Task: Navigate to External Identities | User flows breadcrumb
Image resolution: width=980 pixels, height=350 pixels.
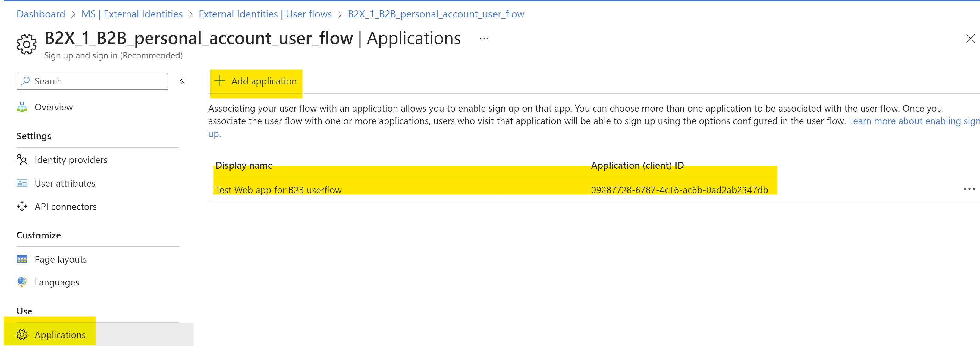Action: click(265, 14)
